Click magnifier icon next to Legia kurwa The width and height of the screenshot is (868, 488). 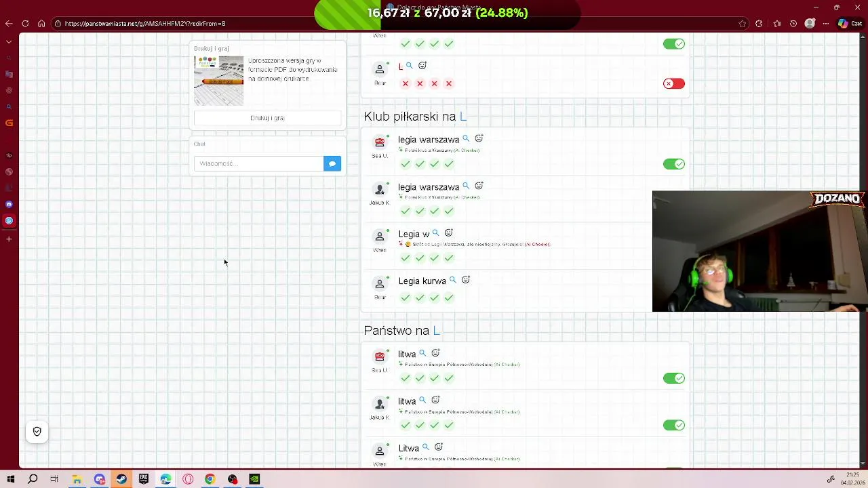[453, 280]
